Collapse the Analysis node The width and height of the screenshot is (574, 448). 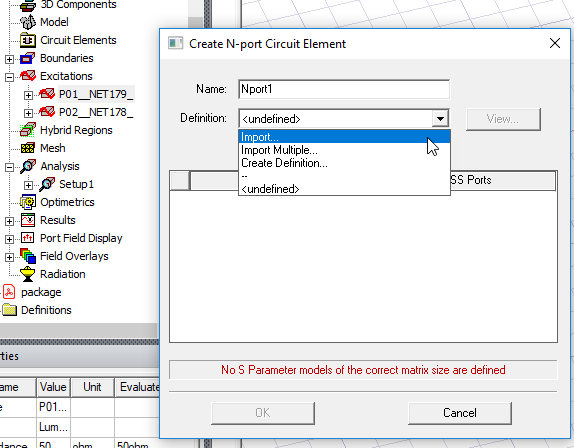coord(10,167)
